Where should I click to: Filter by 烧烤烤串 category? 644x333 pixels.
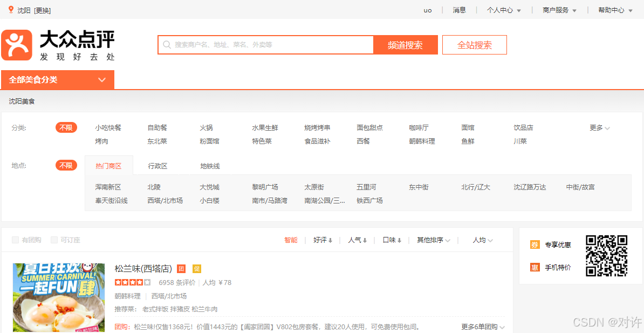coord(318,128)
